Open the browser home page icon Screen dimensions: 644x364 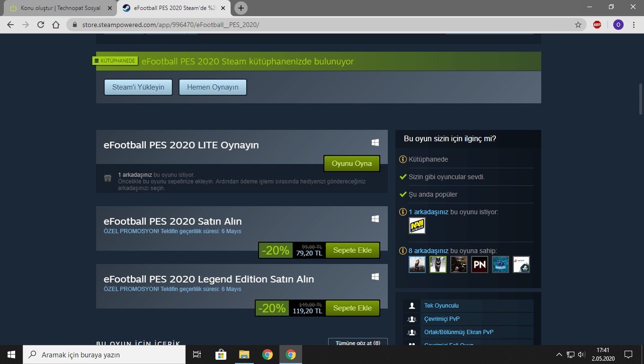click(56, 25)
